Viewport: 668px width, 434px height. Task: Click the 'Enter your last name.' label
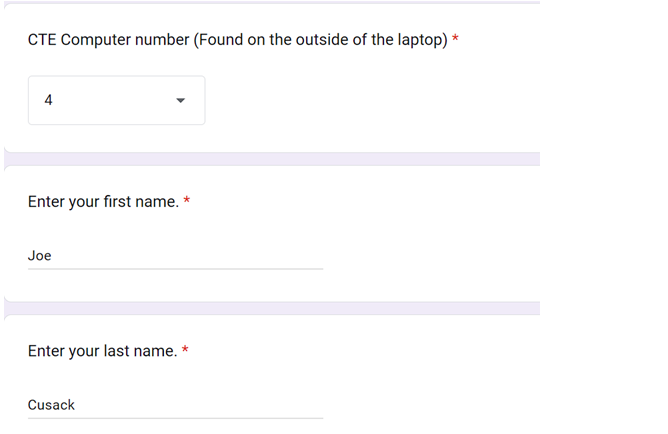pyautogui.click(x=102, y=351)
